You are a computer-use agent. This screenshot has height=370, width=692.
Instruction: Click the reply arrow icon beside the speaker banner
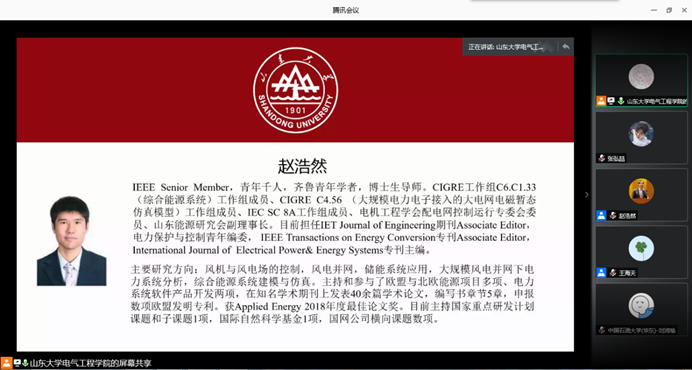566,46
